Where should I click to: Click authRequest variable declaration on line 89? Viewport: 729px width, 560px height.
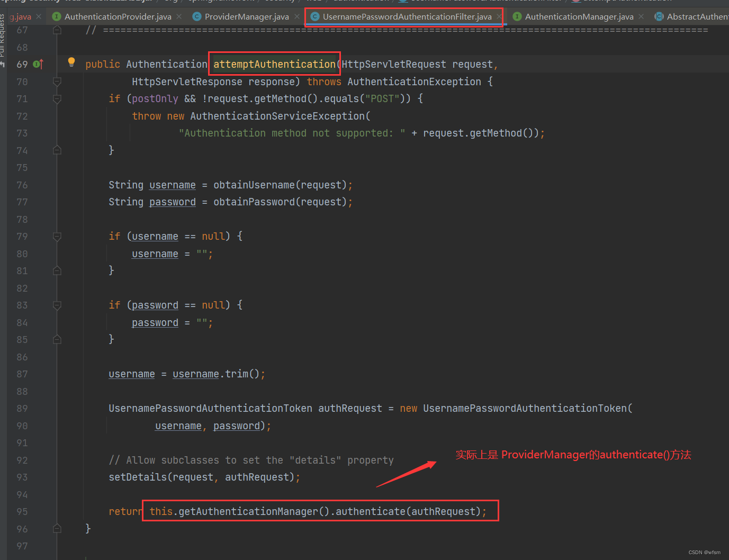click(350, 409)
